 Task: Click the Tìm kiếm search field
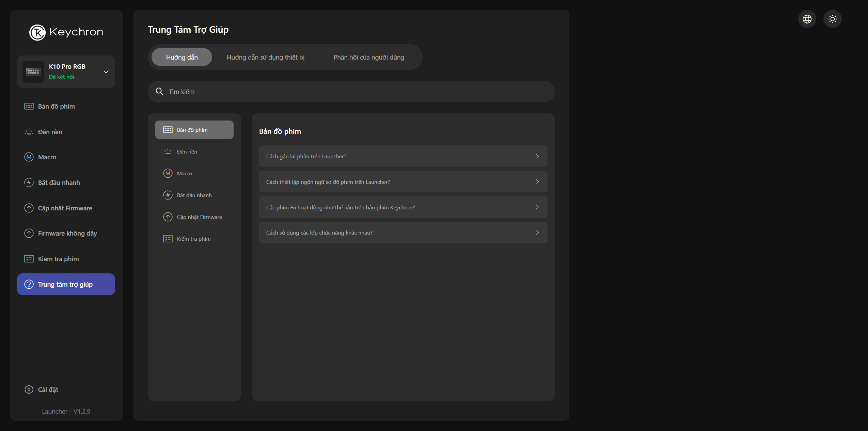click(351, 92)
